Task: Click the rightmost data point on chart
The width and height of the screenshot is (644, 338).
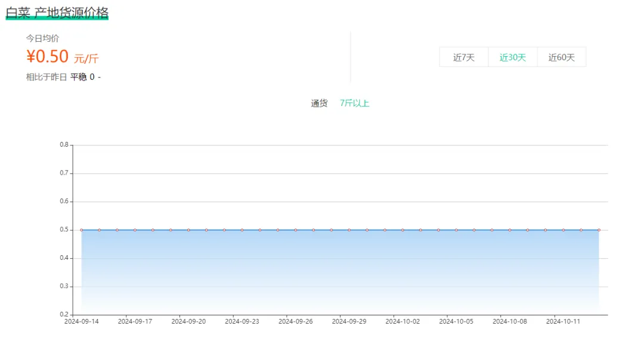Action: tap(599, 230)
